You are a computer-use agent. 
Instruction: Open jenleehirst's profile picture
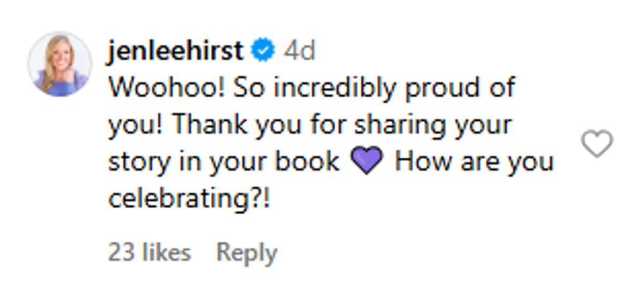[60, 64]
